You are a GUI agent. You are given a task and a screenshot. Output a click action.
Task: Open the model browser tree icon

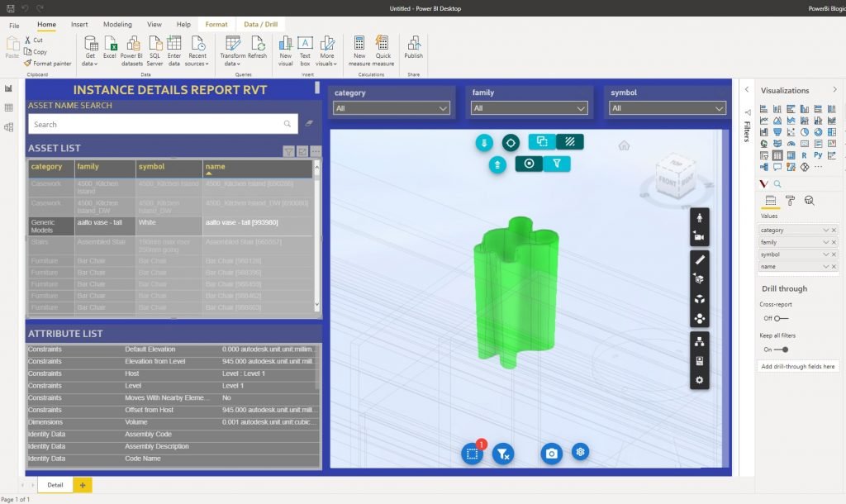pyautogui.click(x=700, y=340)
